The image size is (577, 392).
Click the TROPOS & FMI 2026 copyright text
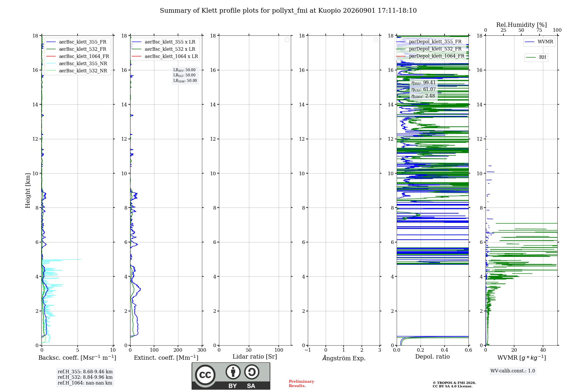coord(454,383)
